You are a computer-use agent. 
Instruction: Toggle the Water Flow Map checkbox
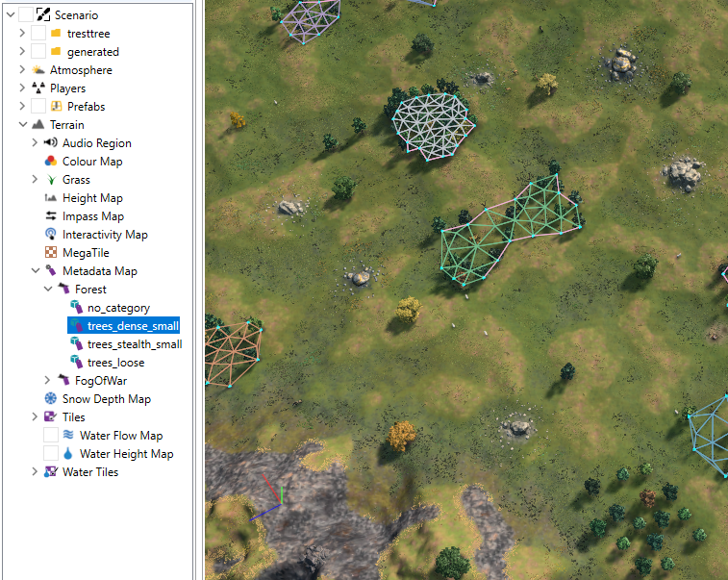pyautogui.click(x=51, y=435)
